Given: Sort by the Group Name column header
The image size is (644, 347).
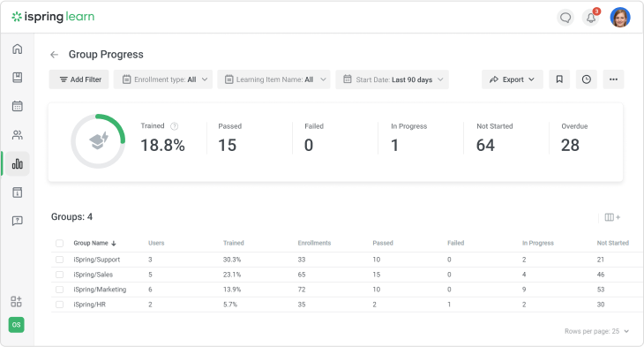Looking at the screenshot, I should [x=94, y=244].
